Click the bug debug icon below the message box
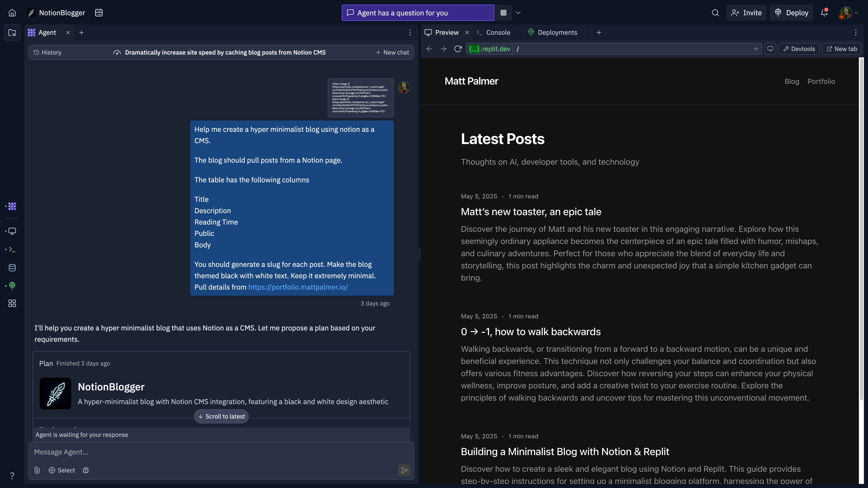Screen dimensions: 868x488 [86, 470]
